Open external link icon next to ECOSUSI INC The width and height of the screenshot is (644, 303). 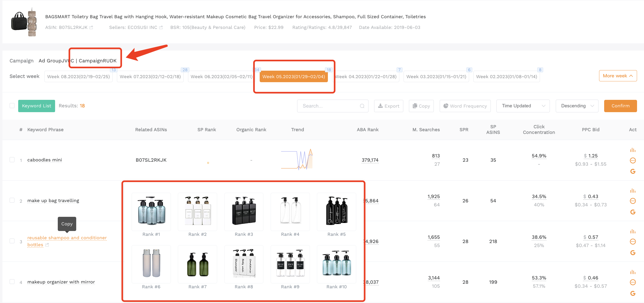click(161, 27)
